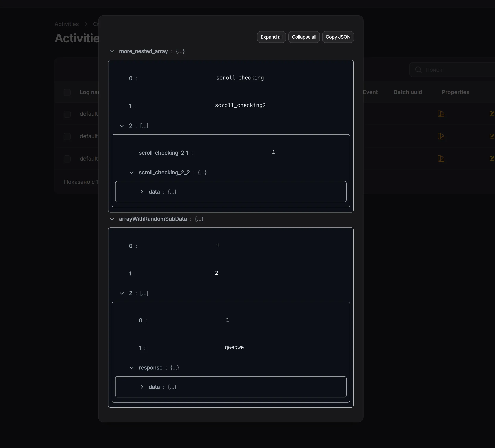Collapse item 2 under arrayWithRandomSubData

(122, 294)
